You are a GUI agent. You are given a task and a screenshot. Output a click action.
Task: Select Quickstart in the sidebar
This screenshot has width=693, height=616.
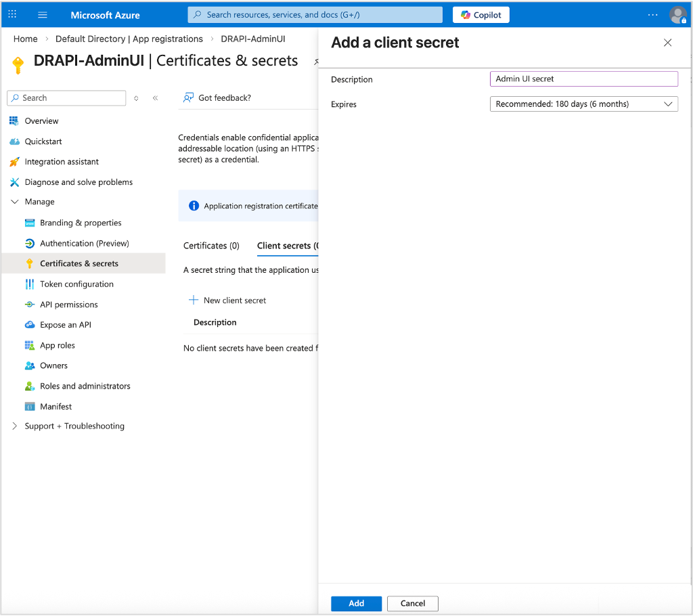[43, 141]
